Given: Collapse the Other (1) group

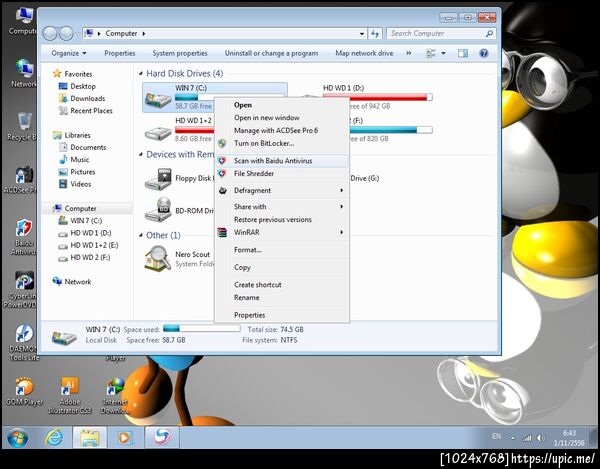Looking at the screenshot, I should (141, 235).
